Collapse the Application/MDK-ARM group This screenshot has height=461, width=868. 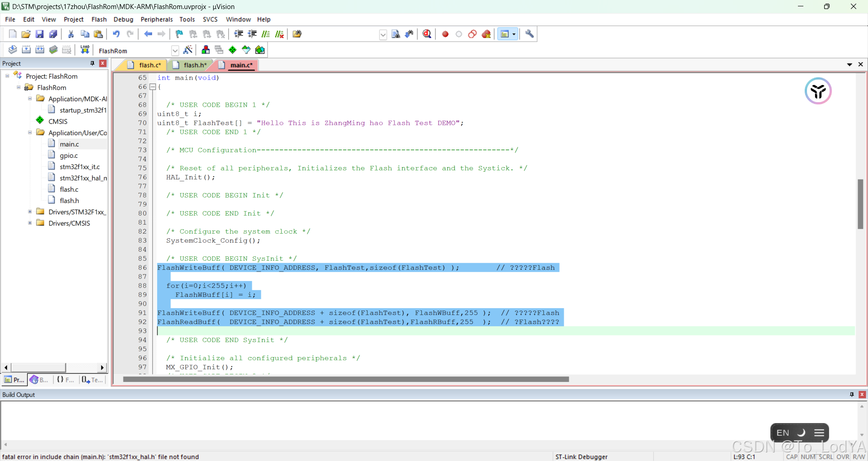30,99
